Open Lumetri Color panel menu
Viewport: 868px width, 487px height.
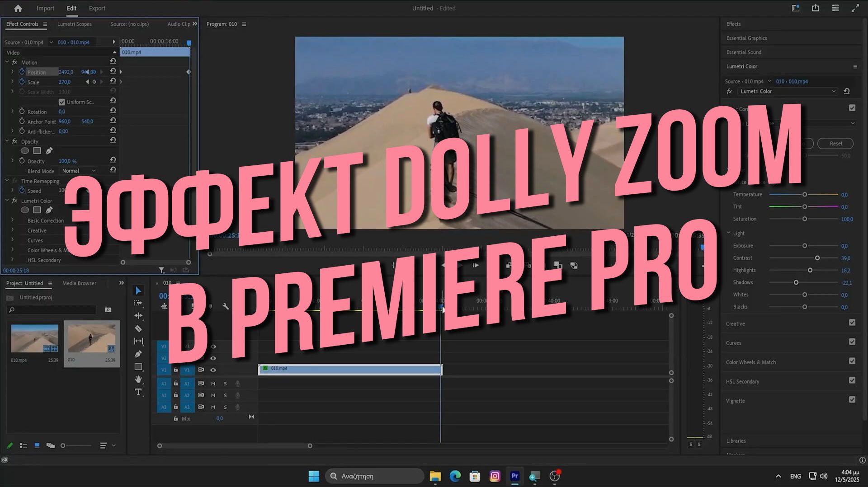click(855, 66)
